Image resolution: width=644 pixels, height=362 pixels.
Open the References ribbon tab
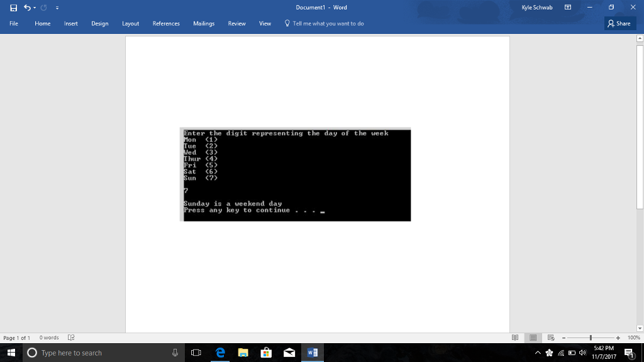pos(165,23)
